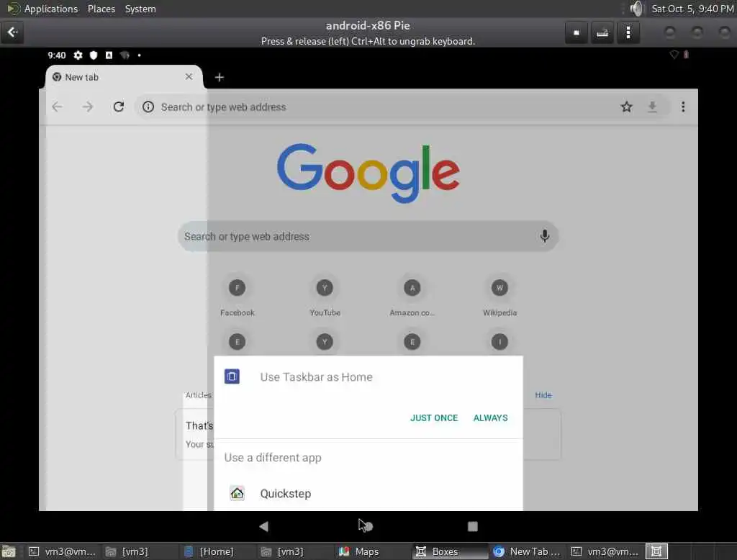This screenshot has height=560, width=737.
Task: Click the date and time clock in panel
Action: 692,9
